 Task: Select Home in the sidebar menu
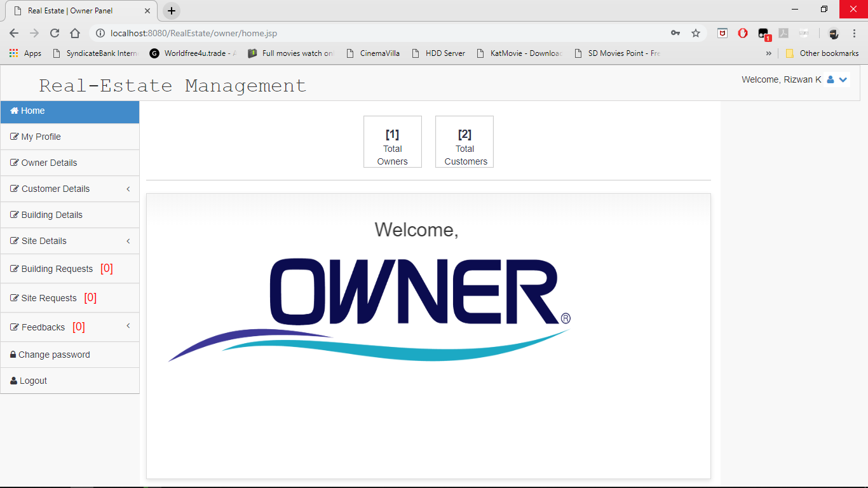click(70, 111)
